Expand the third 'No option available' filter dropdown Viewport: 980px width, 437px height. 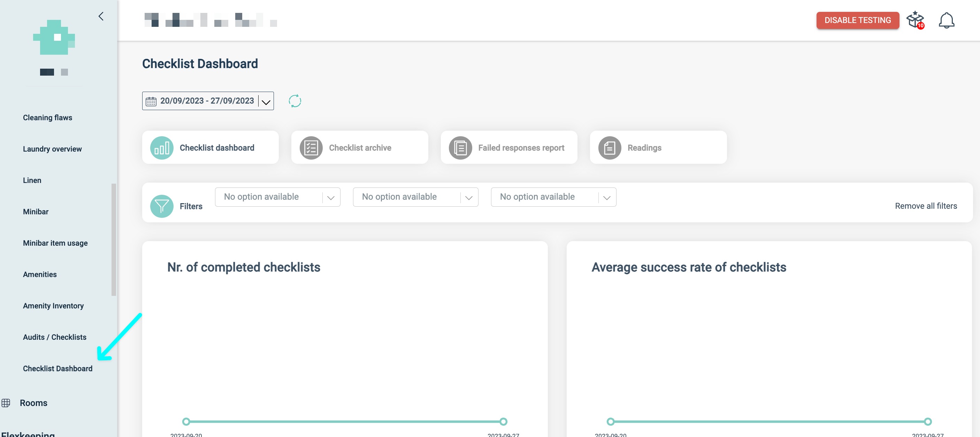(553, 197)
